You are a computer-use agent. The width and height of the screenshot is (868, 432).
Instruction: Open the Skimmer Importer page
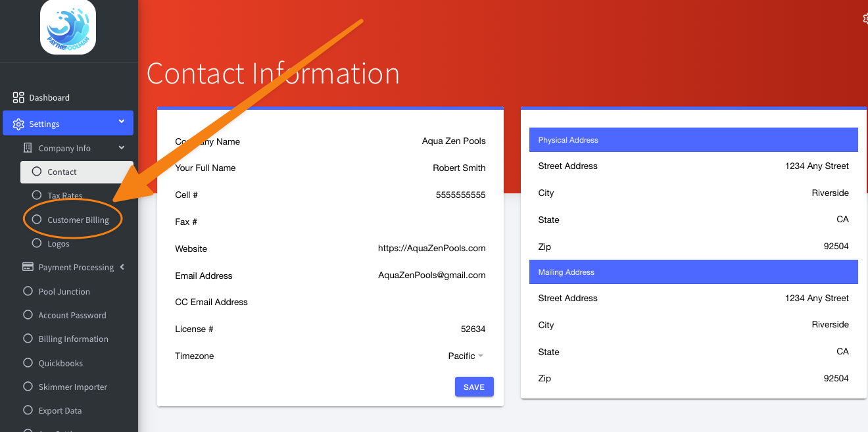[x=72, y=387]
